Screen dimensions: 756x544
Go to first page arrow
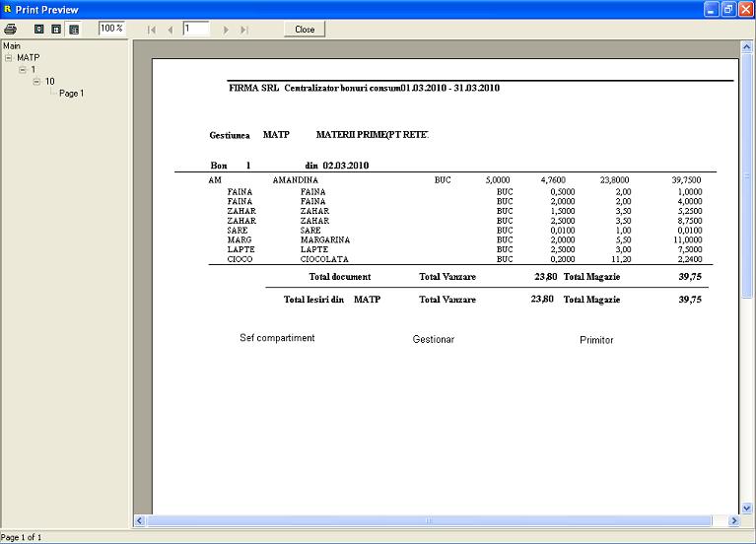coord(152,30)
